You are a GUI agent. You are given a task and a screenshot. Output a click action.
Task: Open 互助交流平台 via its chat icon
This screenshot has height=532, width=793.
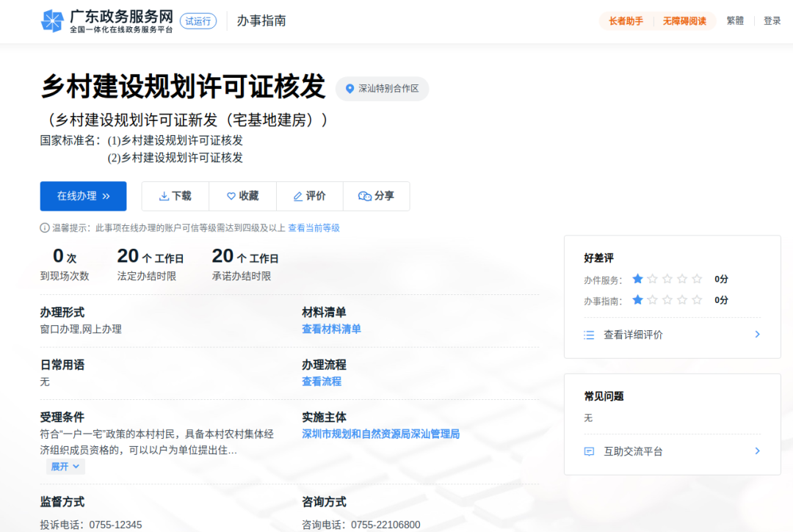589,451
